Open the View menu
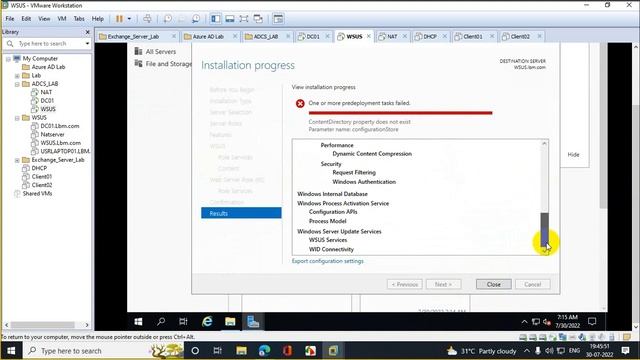640x360 pixels. coord(44,19)
